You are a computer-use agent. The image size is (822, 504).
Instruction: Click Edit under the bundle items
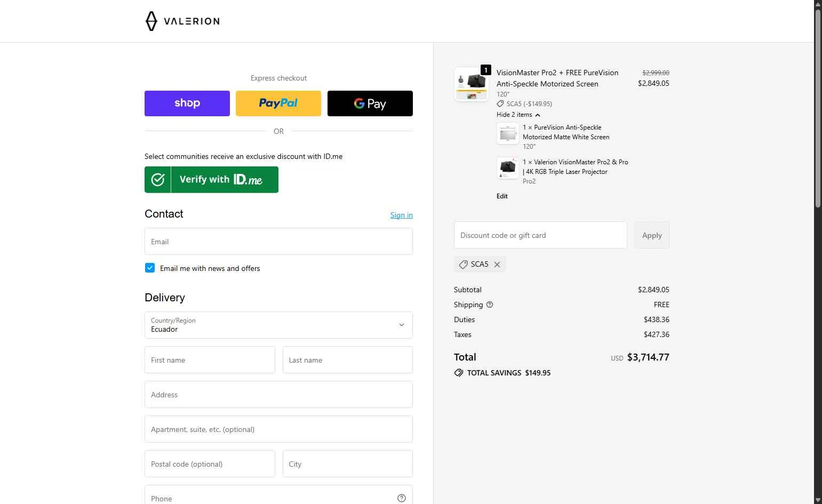(x=502, y=196)
